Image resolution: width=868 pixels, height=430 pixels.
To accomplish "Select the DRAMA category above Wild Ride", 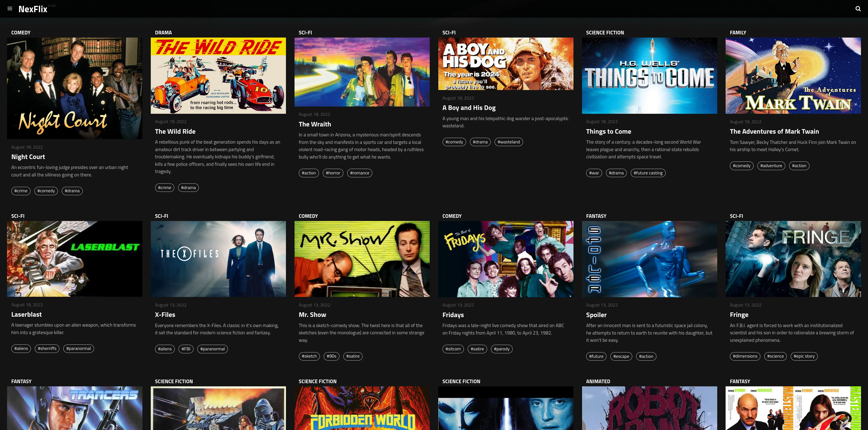I will pos(163,33).
